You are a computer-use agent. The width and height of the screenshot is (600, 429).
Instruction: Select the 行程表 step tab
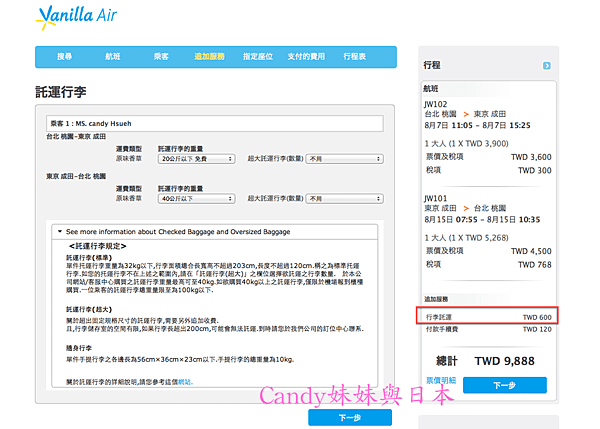coord(355,57)
